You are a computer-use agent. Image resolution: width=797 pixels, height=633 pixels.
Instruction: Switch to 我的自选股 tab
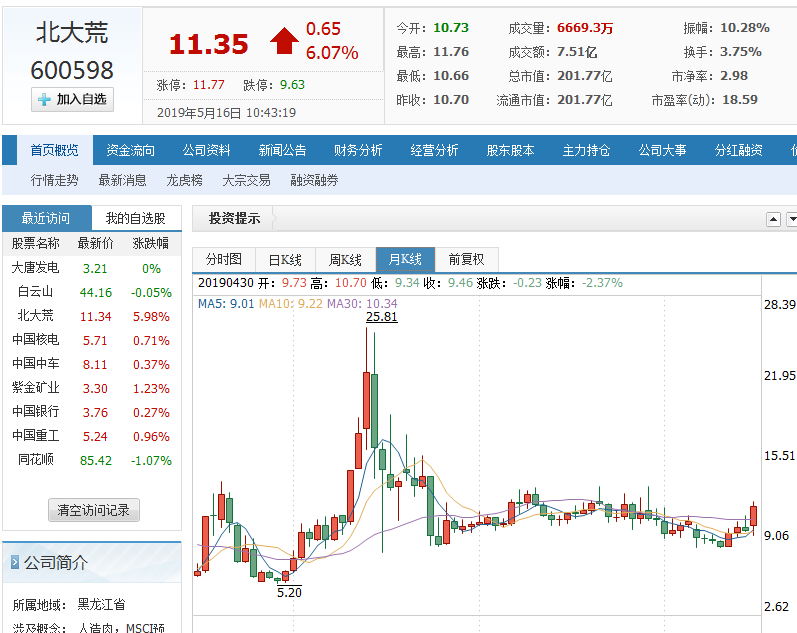(136, 218)
